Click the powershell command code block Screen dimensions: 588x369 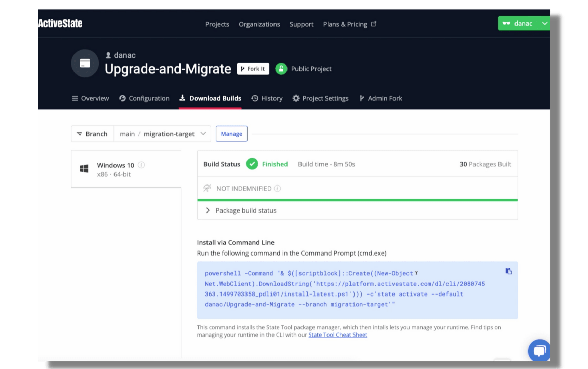[x=357, y=290]
